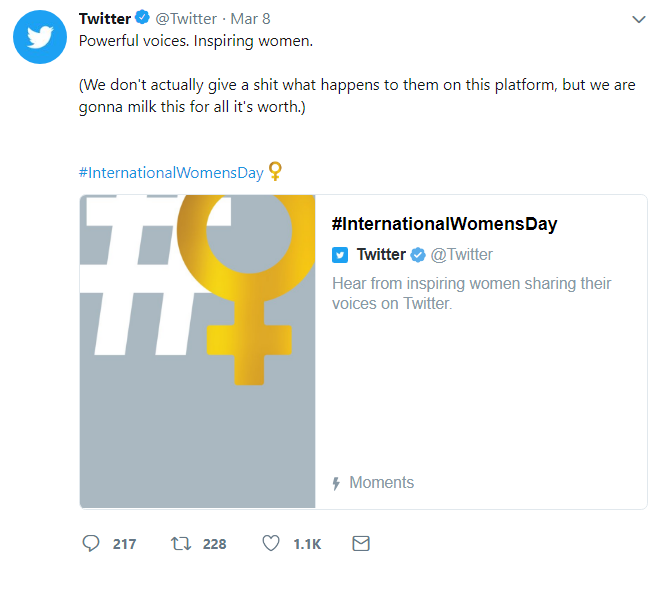
Task: Click the bold #InternationalWomensDay card title
Action: coord(444,223)
